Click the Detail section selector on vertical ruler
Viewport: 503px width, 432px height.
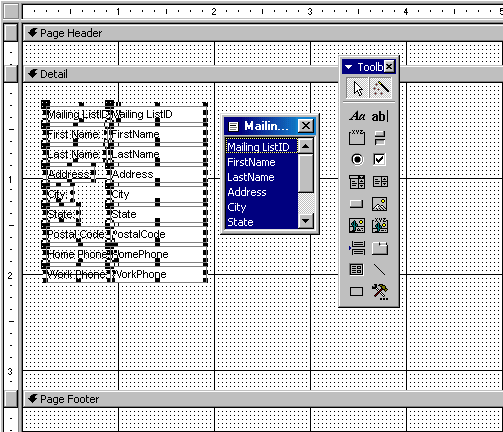coord(11,74)
